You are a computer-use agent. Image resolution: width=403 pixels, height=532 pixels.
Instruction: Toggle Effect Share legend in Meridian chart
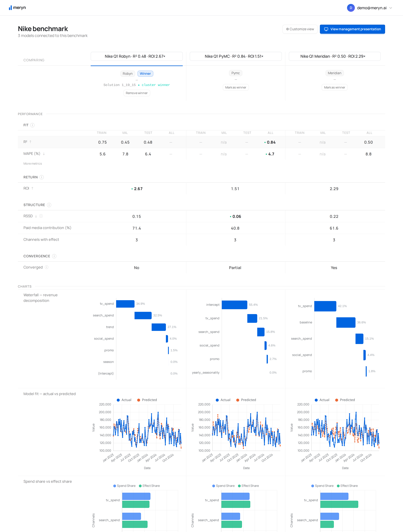click(347, 486)
